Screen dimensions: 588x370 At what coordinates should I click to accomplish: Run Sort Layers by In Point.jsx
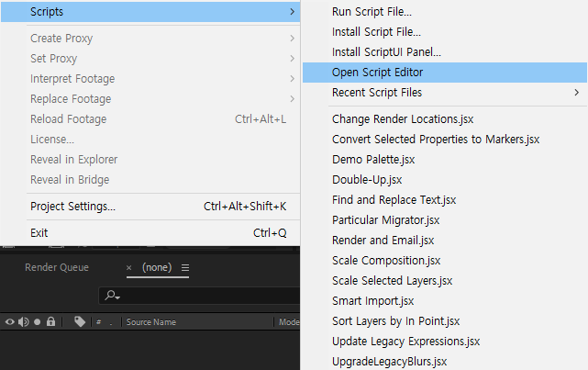(x=445, y=321)
